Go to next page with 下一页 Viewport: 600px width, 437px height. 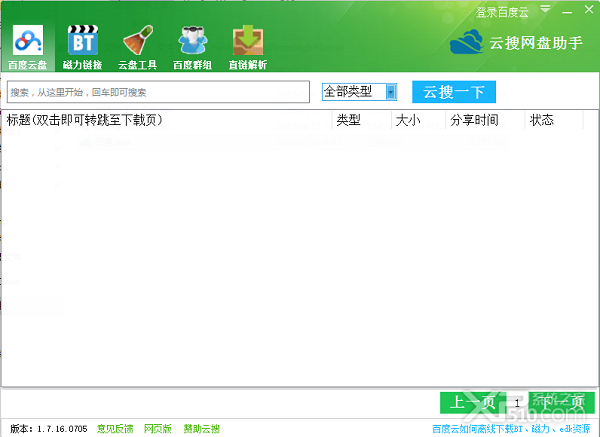tap(562, 403)
